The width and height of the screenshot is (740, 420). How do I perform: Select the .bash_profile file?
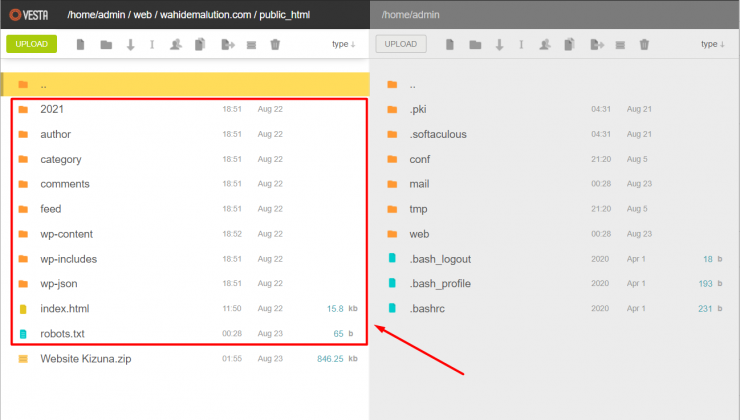[x=555, y=284]
